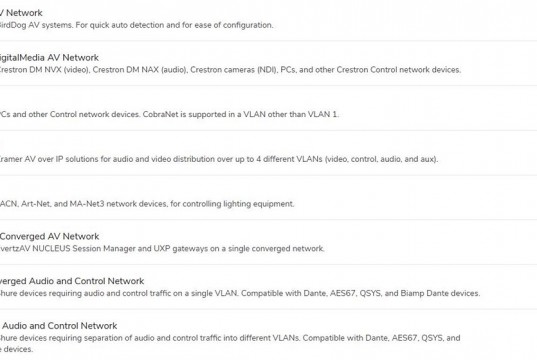Select the Shure single VLAN description
537x360 pixels.
tap(240, 294)
